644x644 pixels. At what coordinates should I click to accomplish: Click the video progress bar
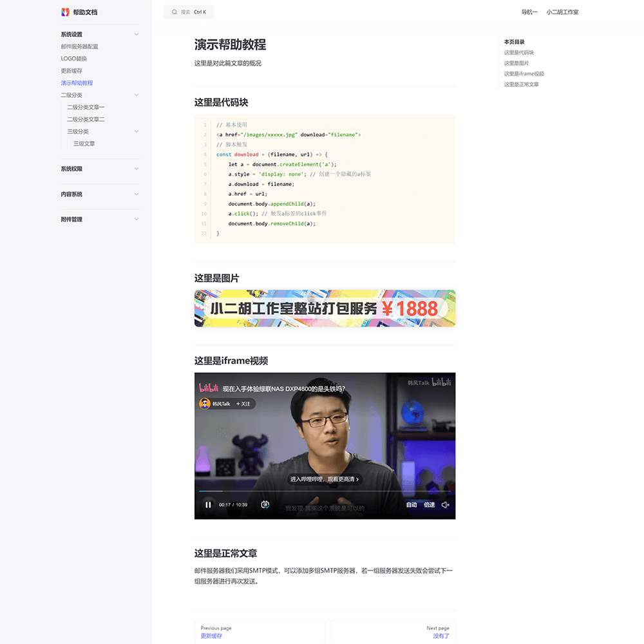325,491
